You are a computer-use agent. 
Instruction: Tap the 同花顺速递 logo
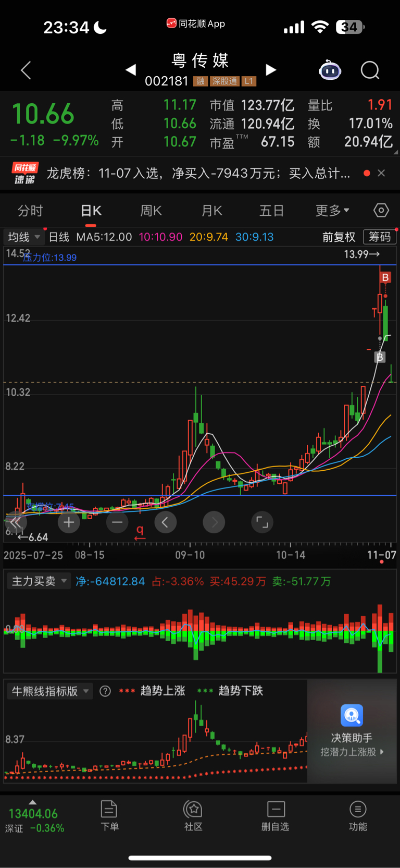click(x=25, y=173)
